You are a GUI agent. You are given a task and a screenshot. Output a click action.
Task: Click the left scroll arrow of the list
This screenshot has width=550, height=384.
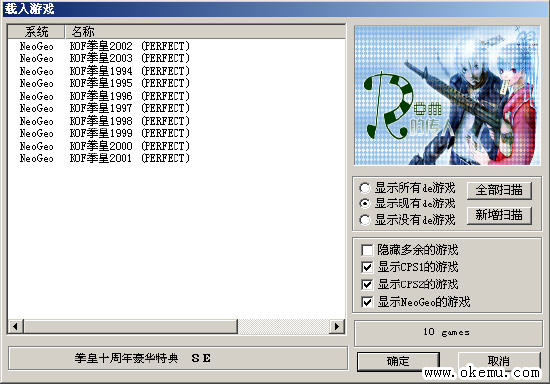tap(15, 326)
